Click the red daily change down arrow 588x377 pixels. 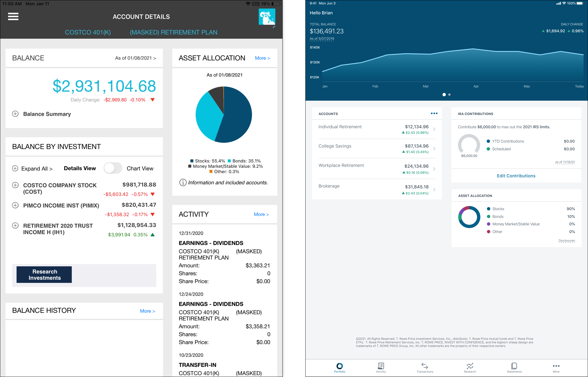coord(153,100)
